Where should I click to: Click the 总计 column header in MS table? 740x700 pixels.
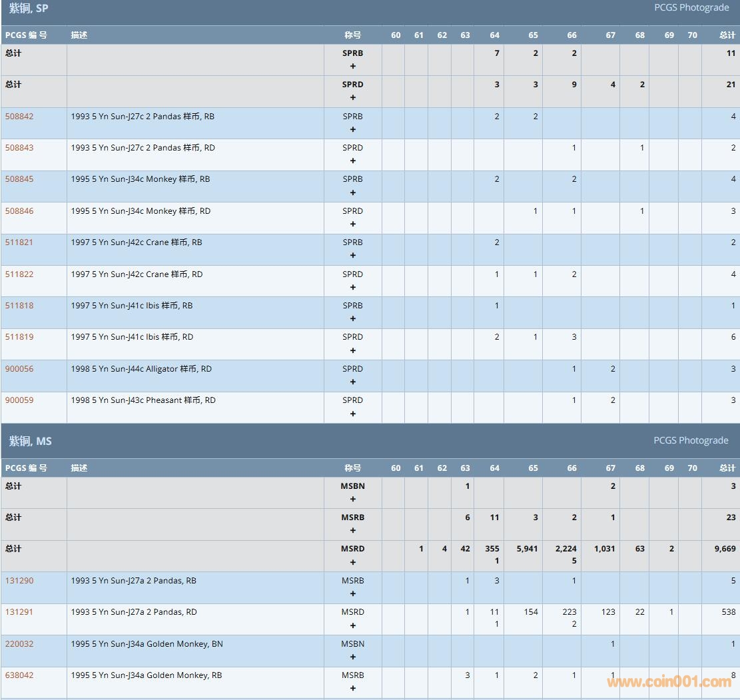tap(727, 468)
